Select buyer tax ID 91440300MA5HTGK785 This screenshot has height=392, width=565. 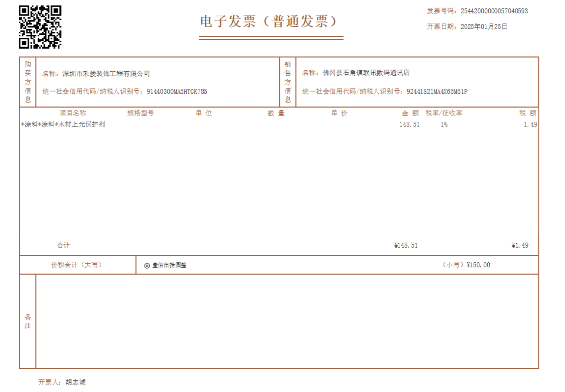pyautogui.click(x=177, y=92)
